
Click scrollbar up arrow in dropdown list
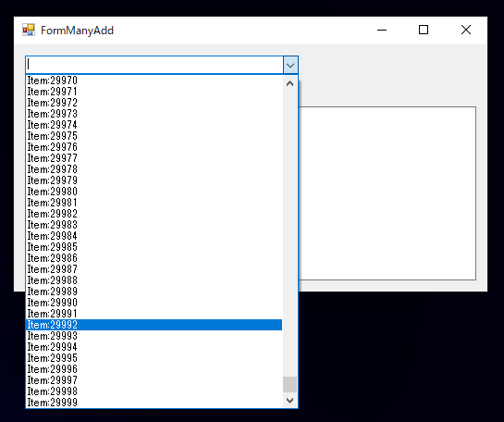coord(290,83)
